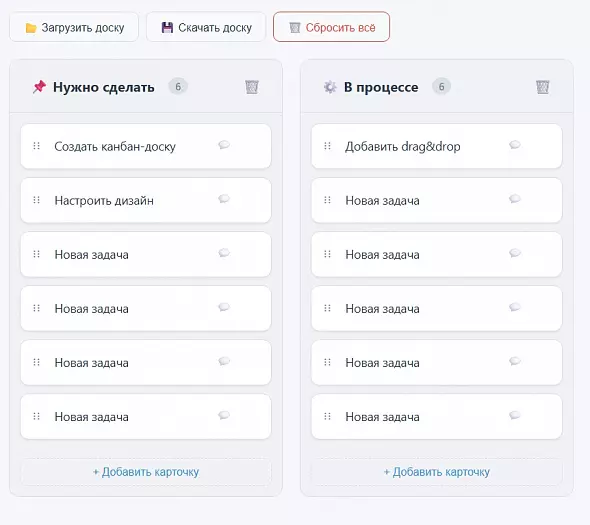
Task: Click the card count badge of Нужно сделать
Action: pos(178,87)
